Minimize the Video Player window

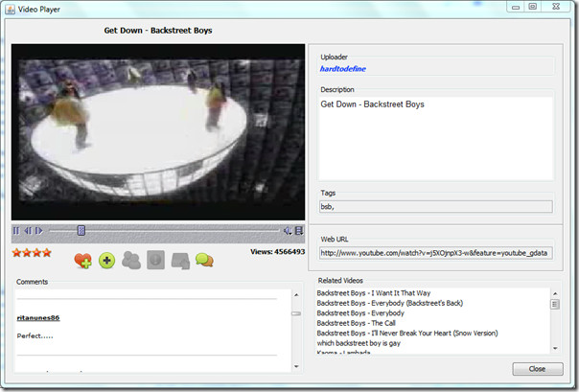click(x=516, y=7)
